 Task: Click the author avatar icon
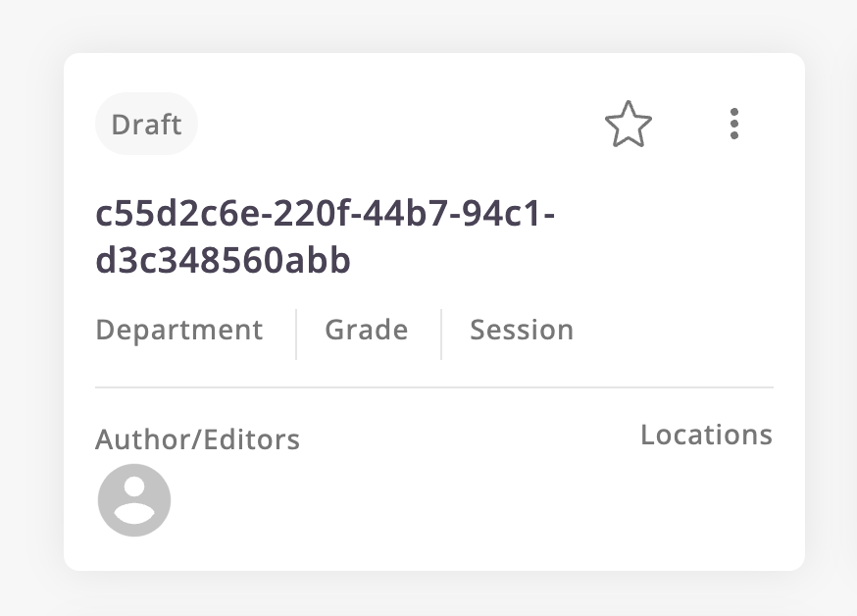click(134, 500)
